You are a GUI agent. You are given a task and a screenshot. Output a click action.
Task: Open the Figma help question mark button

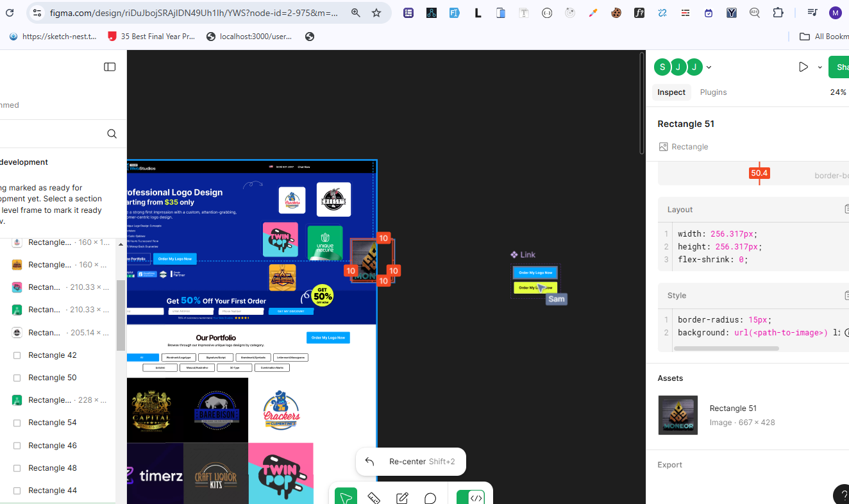coord(843,495)
